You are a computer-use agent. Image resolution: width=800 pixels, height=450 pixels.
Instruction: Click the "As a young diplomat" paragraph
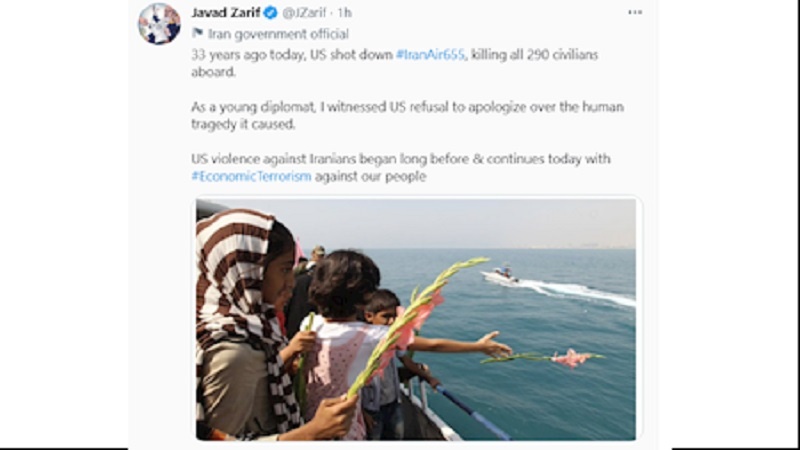[407, 115]
